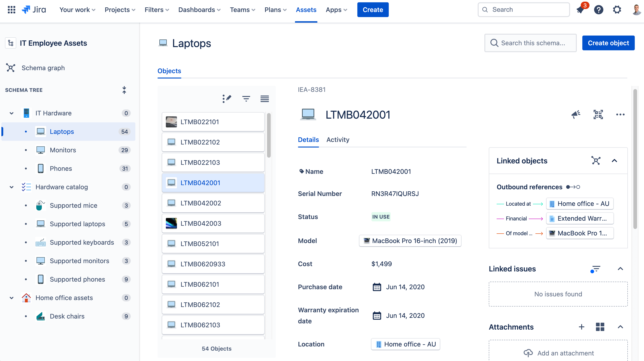
Task: Collapse the Linked objects panel
Action: 615,161
